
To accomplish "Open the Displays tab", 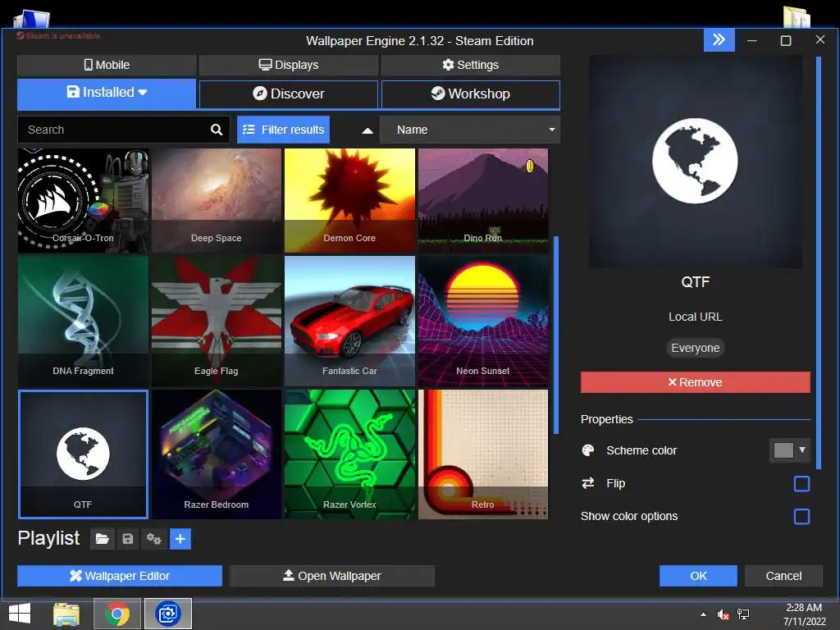I will click(289, 65).
